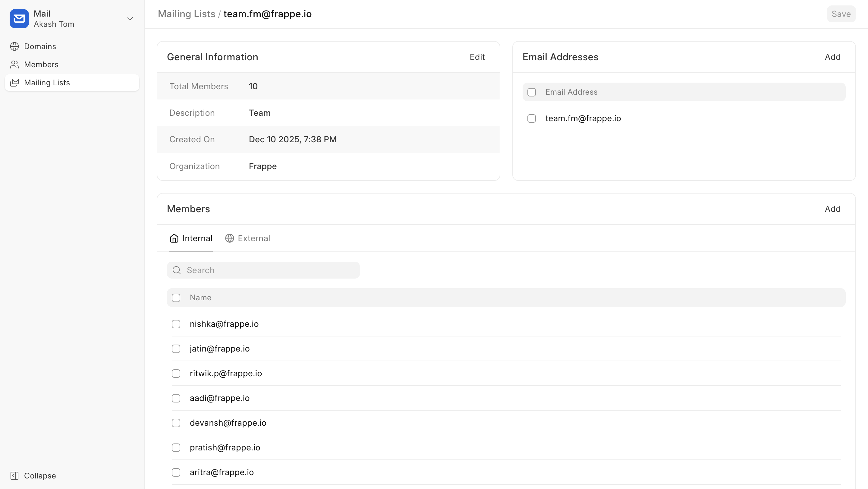
Task: Click the blue Mail app logo icon
Action: [x=19, y=19]
